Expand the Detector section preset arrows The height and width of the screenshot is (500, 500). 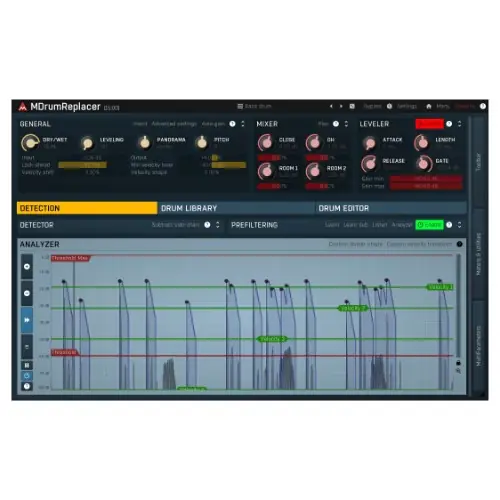[x=217, y=225]
